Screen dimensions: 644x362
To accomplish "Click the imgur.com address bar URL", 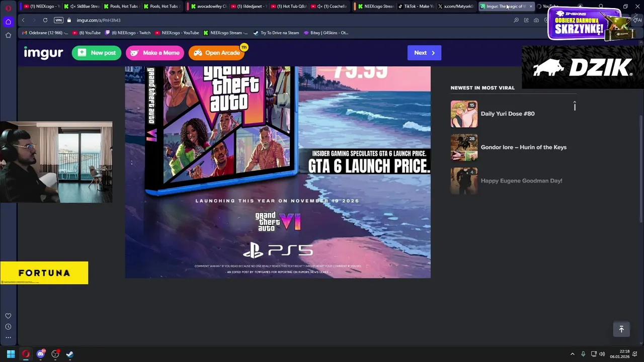I will [99, 20].
